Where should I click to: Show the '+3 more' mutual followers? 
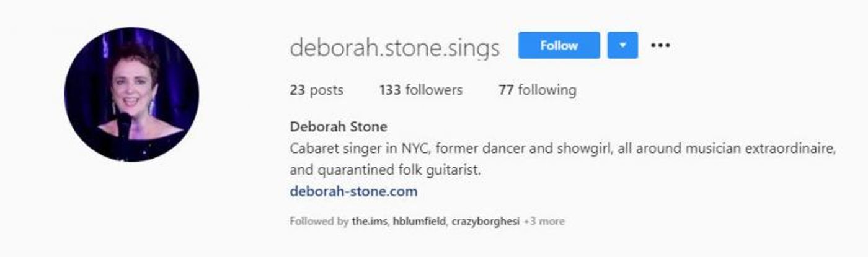(x=544, y=221)
